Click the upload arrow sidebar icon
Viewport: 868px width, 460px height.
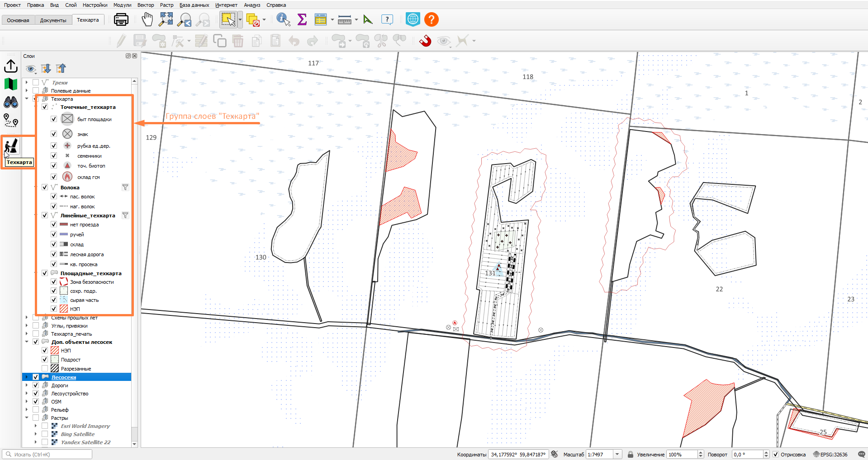pos(11,66)
